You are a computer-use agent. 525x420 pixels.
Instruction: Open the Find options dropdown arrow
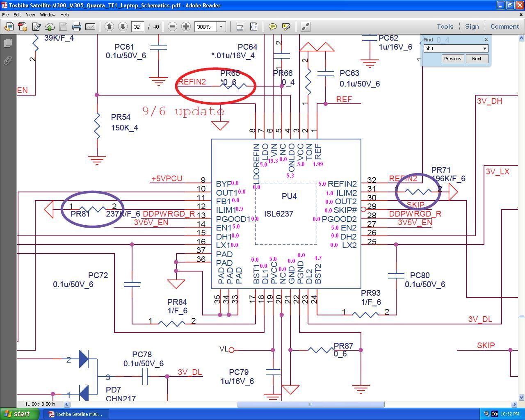484,48
